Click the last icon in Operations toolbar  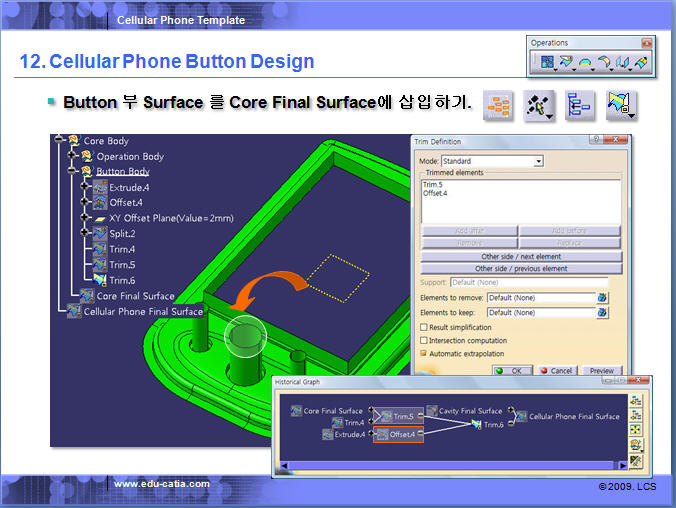click(x=641, y=62)
